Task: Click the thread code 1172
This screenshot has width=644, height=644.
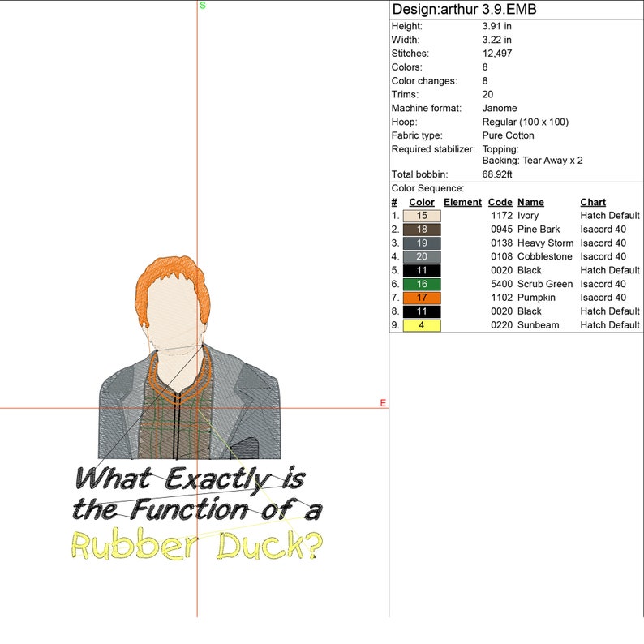Action: pyautogui.click(x=501, y=216)
